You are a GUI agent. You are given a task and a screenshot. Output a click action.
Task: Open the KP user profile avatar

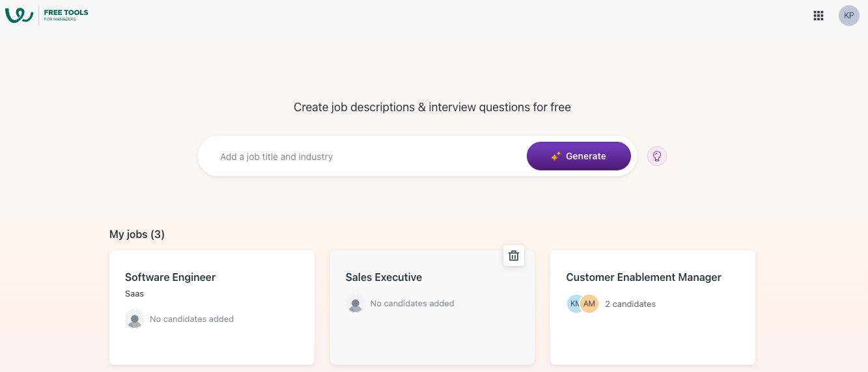point(849,16)
